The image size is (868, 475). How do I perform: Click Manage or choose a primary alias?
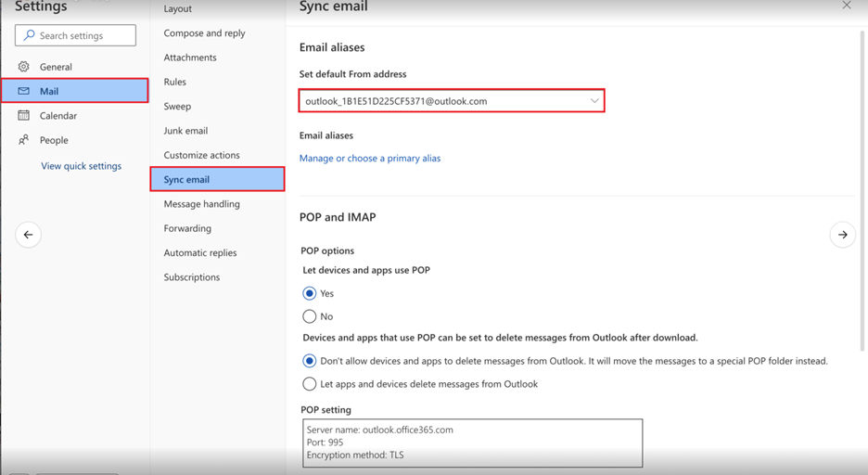click(x=369, y=159)
